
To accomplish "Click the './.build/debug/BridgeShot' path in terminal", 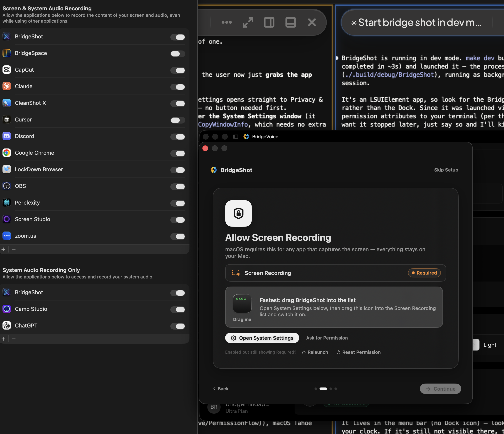I will click(390, 75).
